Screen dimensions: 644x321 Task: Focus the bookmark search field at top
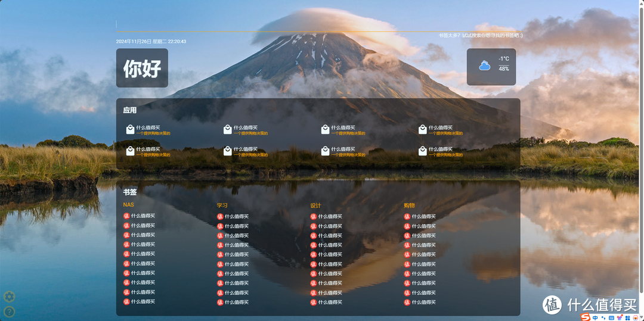[x=319, y=26]
